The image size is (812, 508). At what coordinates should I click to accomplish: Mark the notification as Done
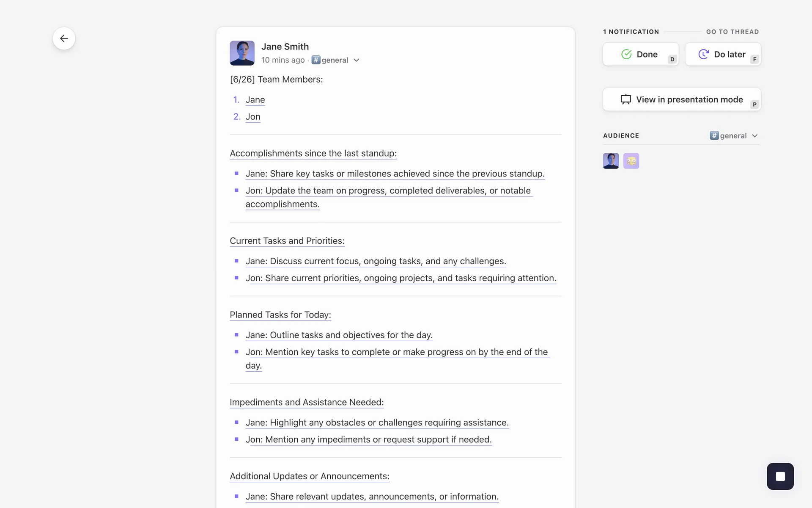640,54
